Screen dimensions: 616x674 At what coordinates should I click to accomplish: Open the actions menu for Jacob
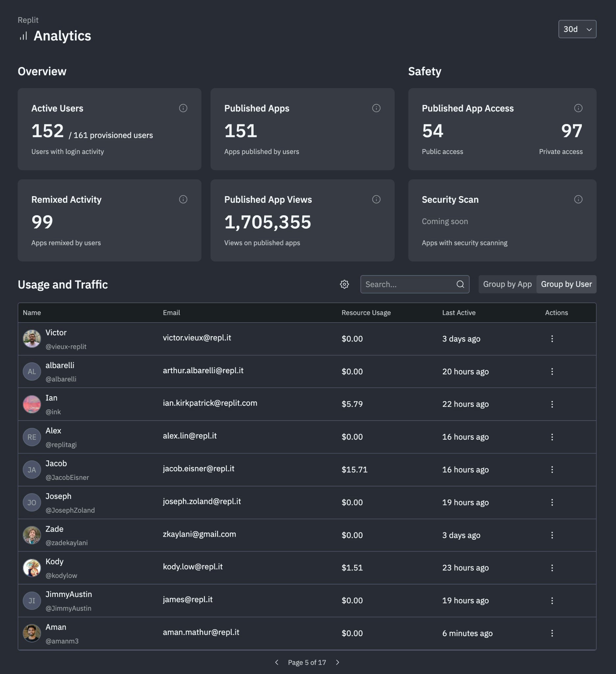(x=552, y=469)
